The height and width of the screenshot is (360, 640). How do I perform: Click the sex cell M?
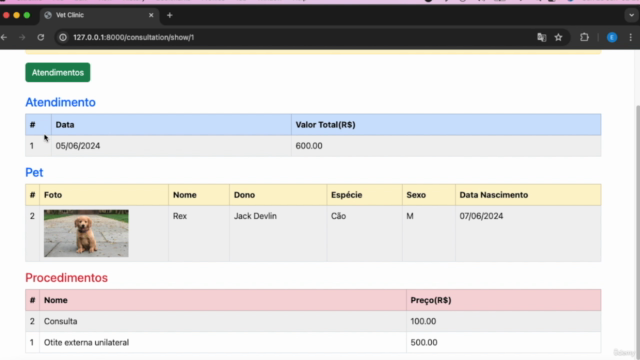(410, 216)
